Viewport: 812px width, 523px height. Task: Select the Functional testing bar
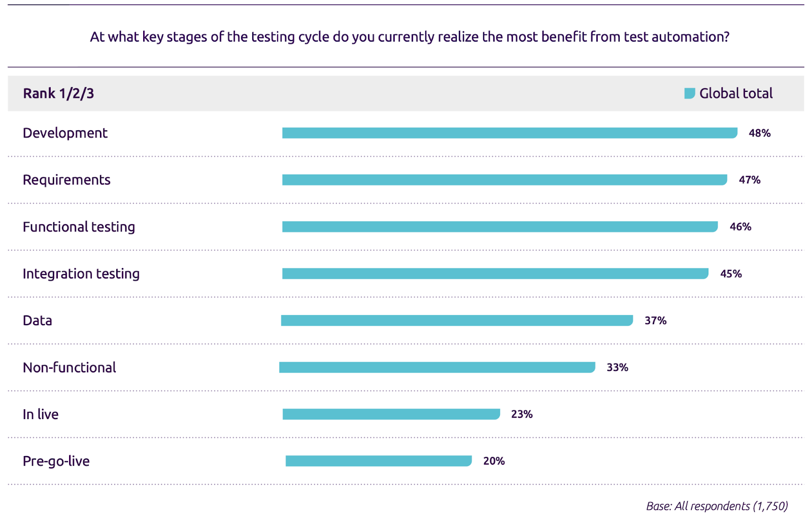500,227
